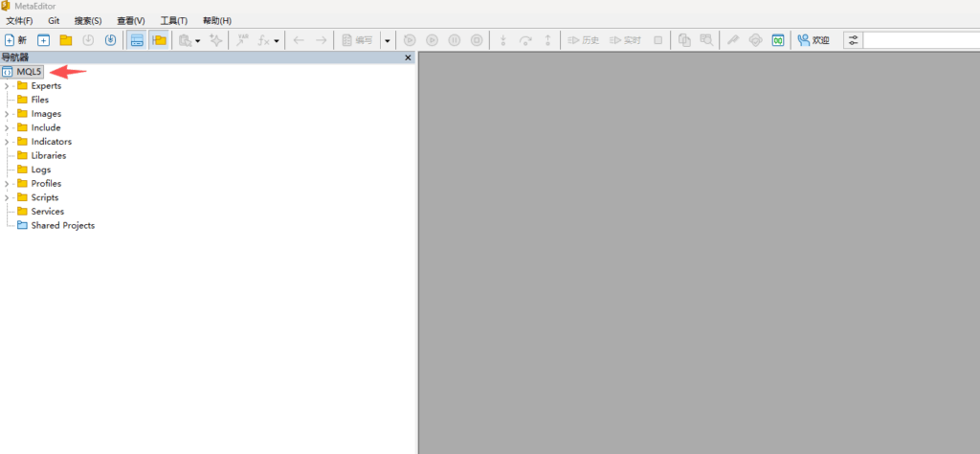Expand the Scripts folder

point(7,198)
